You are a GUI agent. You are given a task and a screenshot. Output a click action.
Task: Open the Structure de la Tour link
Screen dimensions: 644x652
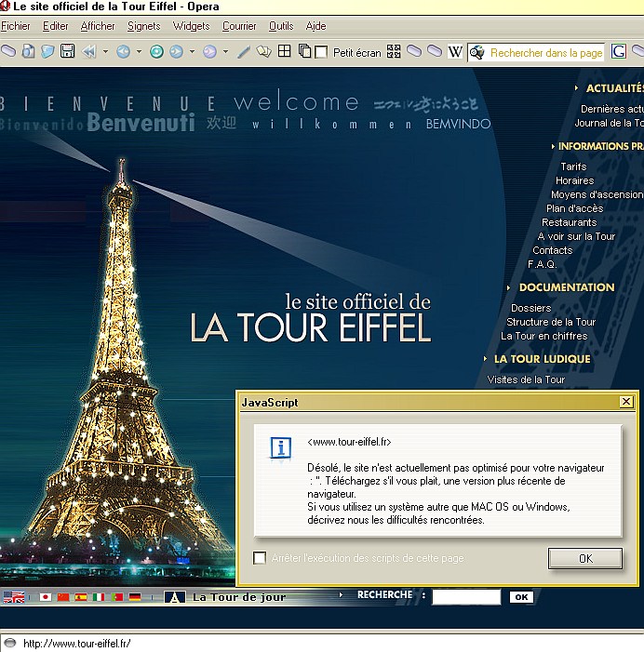click(551, 322)
